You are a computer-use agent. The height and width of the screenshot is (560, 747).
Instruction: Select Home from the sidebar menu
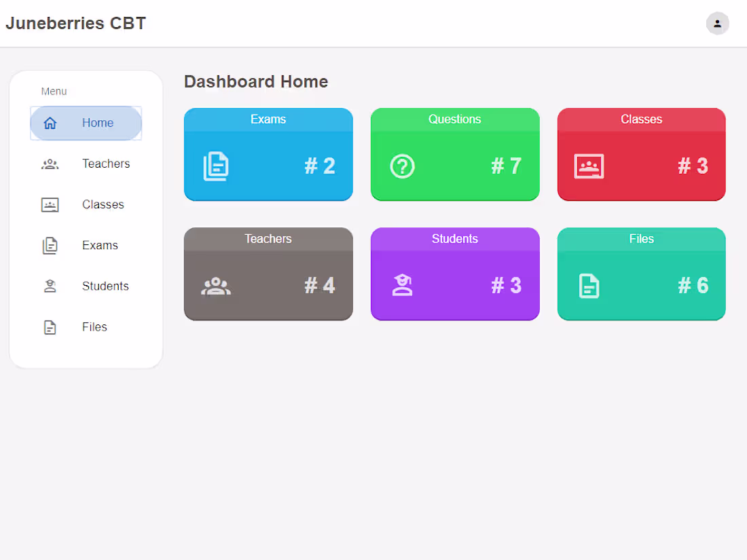click(97, 123)
